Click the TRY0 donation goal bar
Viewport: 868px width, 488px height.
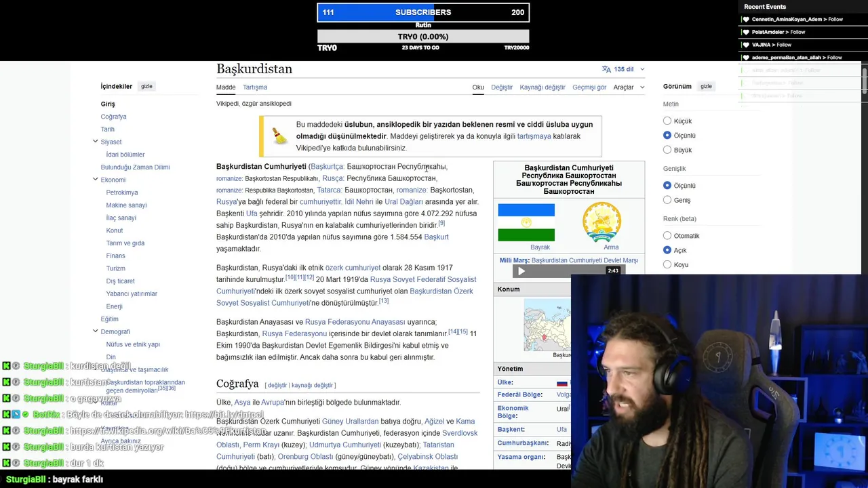point(423,37)
